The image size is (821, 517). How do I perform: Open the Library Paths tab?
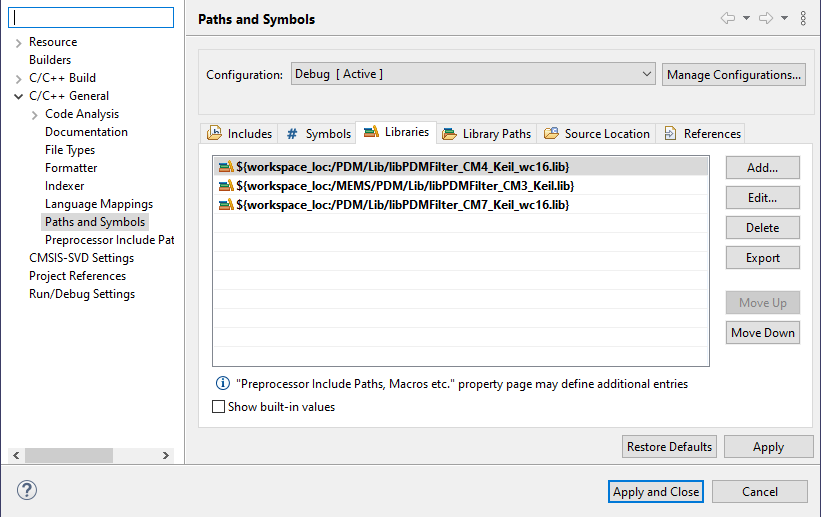(486, 134)
